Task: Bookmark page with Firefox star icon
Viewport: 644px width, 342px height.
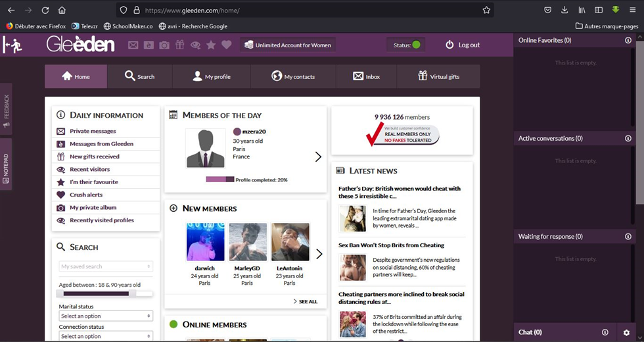Action: tap(486, 11)
